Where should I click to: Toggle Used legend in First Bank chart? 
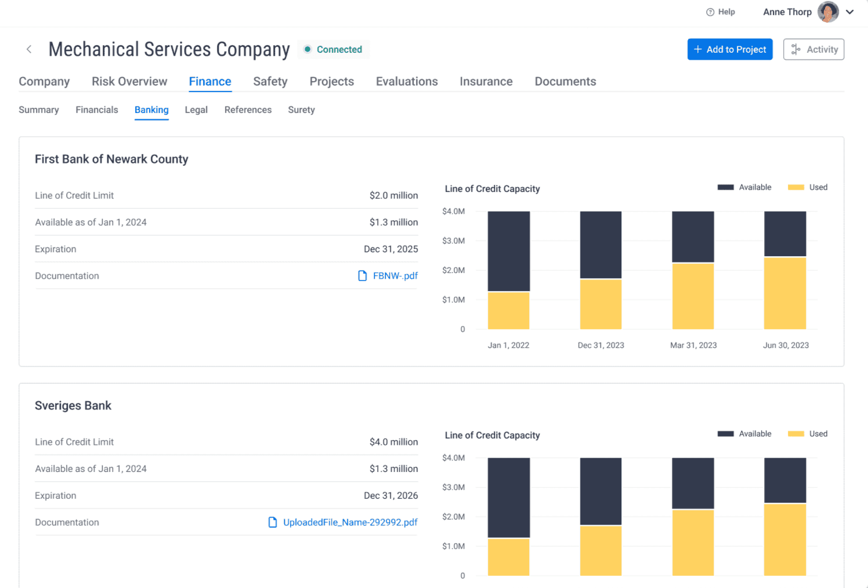tap(808, 187)
